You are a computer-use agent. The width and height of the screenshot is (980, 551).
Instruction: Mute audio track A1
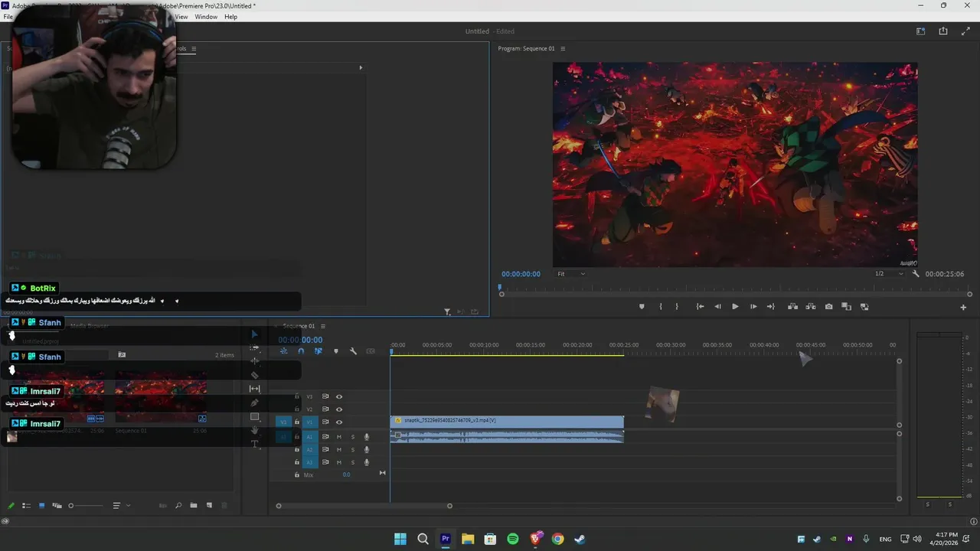click(339, 437)
